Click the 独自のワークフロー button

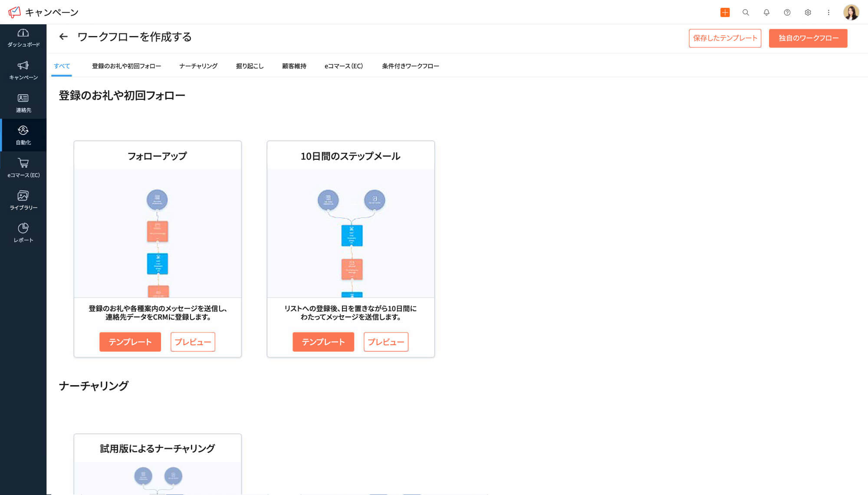[808, 38]
